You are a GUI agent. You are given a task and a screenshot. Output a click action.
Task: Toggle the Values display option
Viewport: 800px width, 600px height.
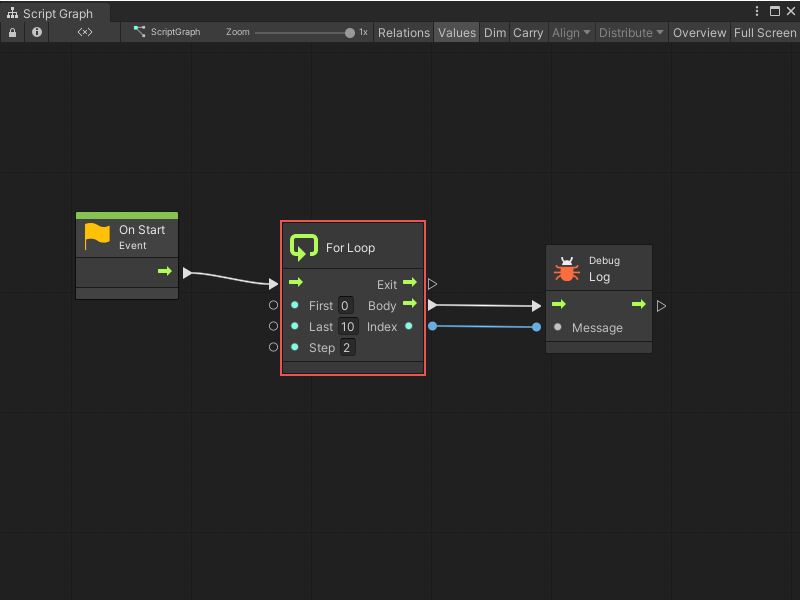(456, 32)
